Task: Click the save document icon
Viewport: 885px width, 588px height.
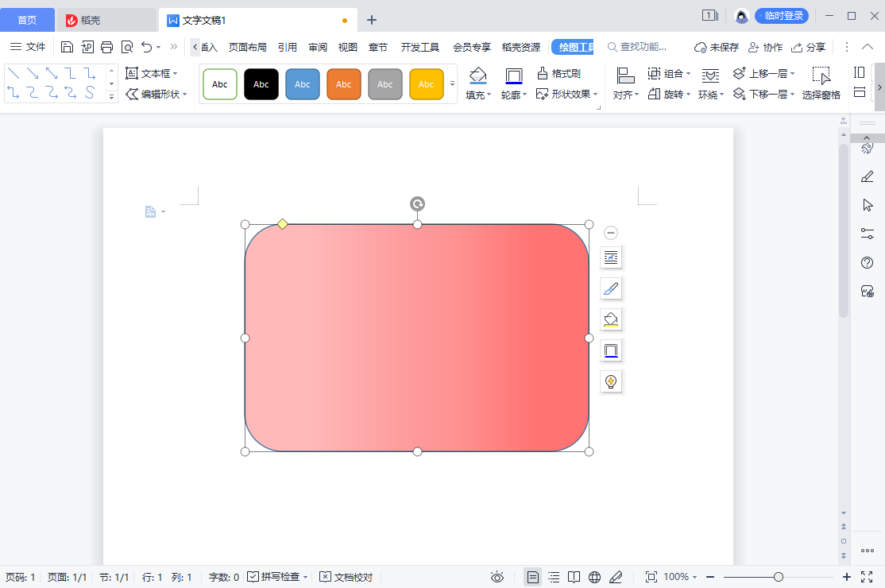Action: pos(67,48)
